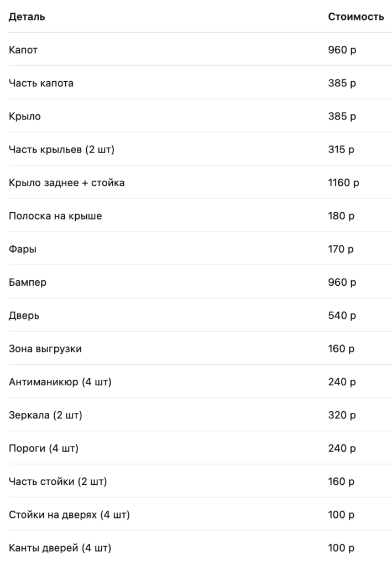The height and width of the screenshot is (566, 392).
Task: Select Крыло заднее + стойка row
Action: (x=67, y=183)
